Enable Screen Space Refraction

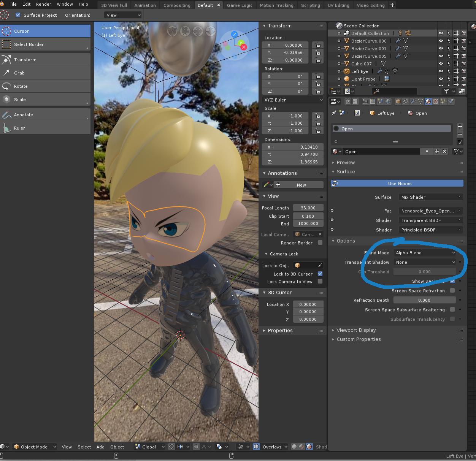(452, 291)
